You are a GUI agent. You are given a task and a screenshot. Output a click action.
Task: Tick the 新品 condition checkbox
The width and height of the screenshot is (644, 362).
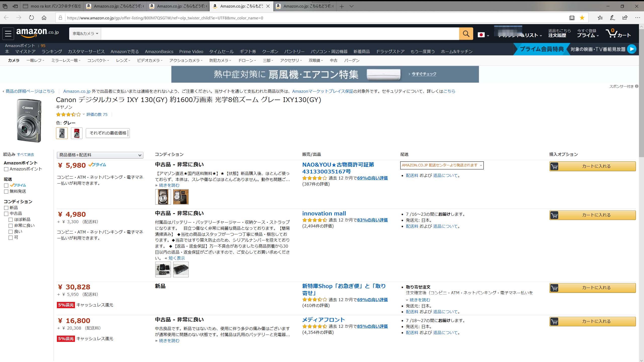(x=6, y=208)
